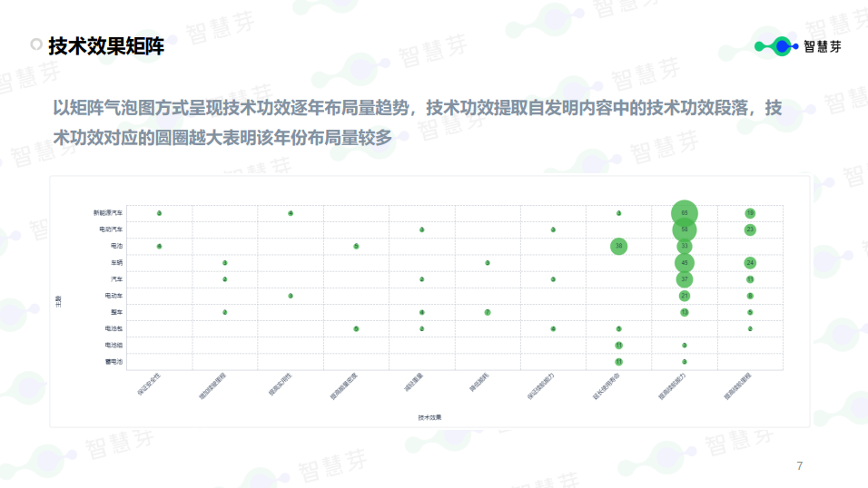This screenshot has height=488, width=868.
Task: Click the bubble labeled 21
Action: [x=685, y=296]
